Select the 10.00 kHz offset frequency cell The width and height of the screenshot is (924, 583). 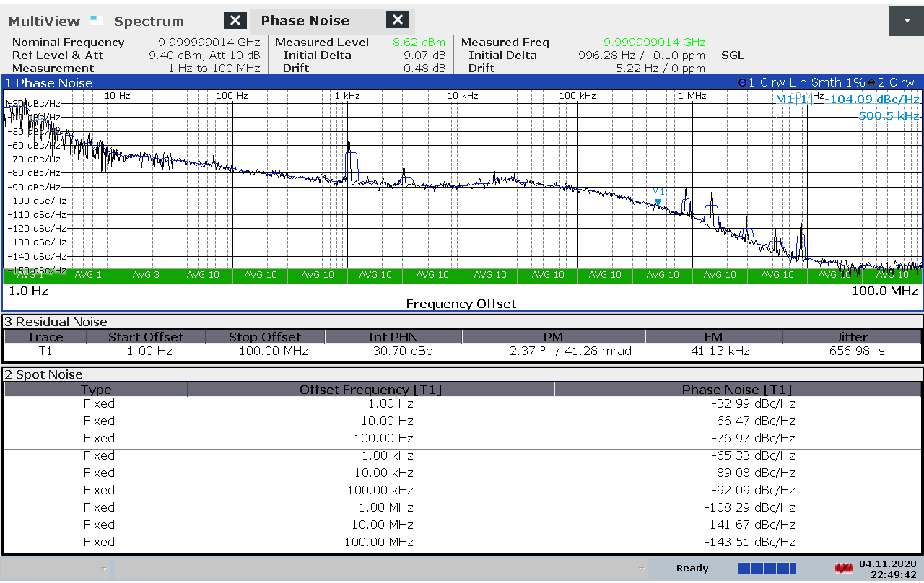click(383, 473)
